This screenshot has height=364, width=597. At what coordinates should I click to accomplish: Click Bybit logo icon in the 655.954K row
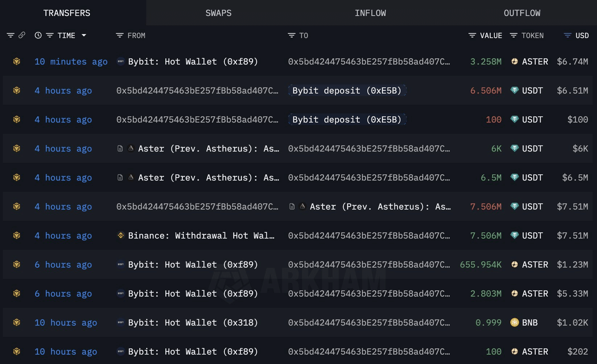click(x=121, y=264)
